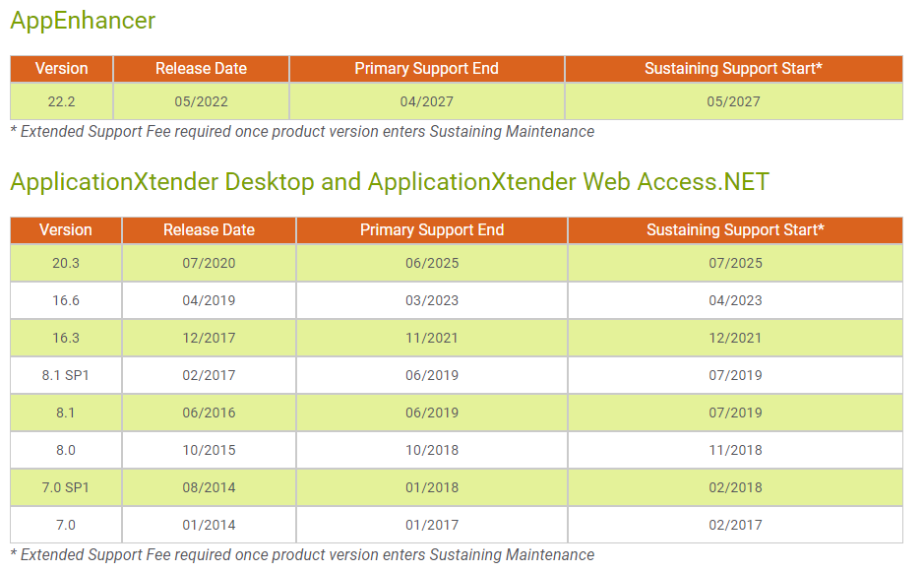Select the 06/2025 primary support end cell

432,263
